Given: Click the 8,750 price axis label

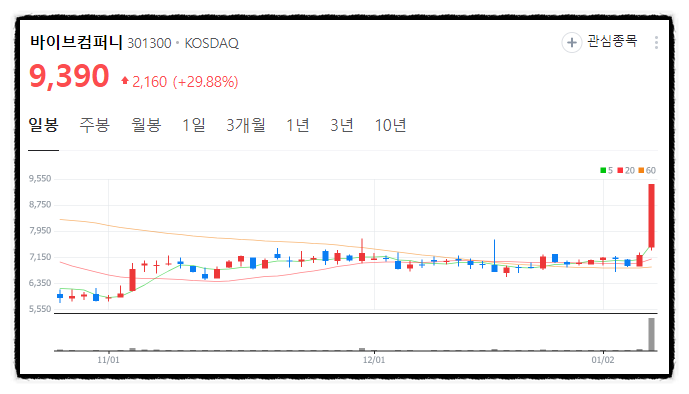Looking at the screenshot, I should pos(40,205).
